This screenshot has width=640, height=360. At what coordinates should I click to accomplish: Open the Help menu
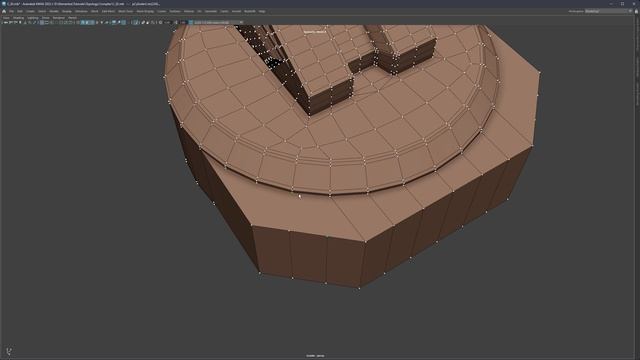click(x=262, y=11)
